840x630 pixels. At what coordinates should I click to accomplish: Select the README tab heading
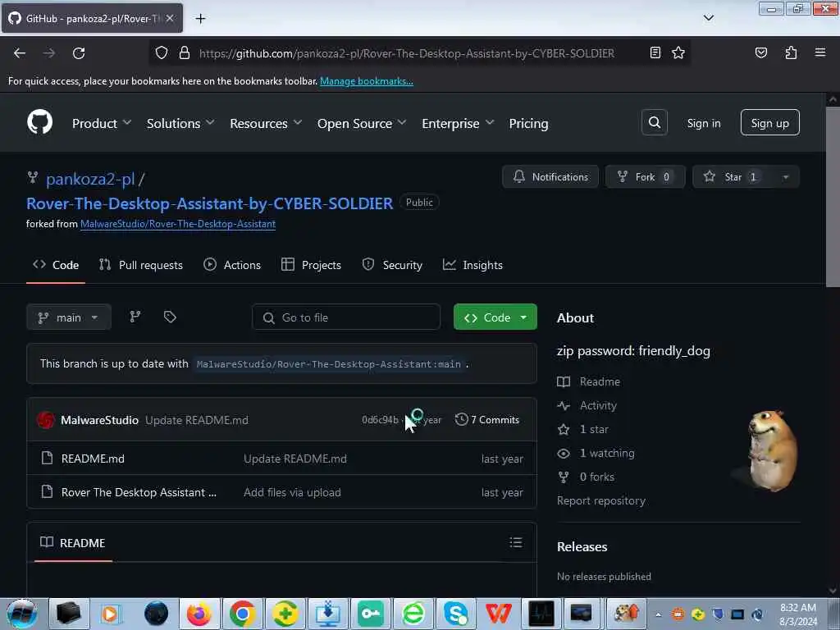(x=73, y=543)
